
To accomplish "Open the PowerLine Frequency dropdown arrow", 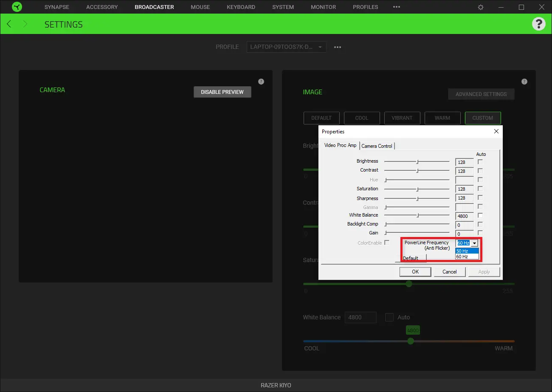I will click(x=474, y=243).
